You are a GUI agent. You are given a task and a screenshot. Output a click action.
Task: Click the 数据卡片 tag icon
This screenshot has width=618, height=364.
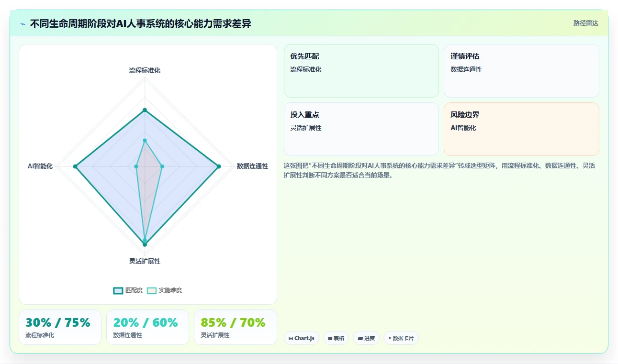pos(390,338)
